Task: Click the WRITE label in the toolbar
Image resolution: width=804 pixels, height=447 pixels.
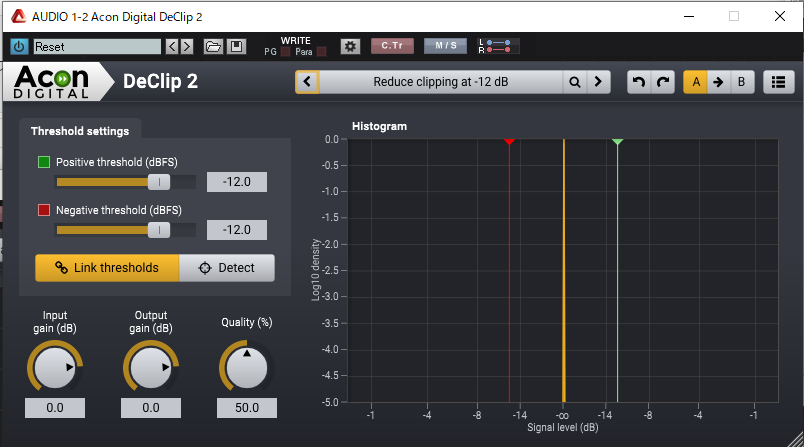Action: point(296,40)
